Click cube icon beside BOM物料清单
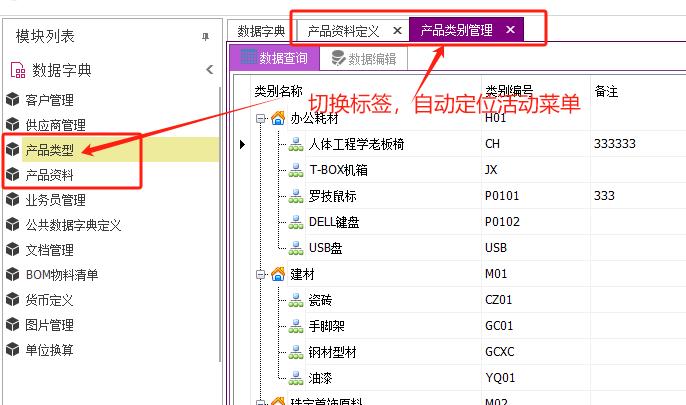686x405 pixels. [13, 275]
